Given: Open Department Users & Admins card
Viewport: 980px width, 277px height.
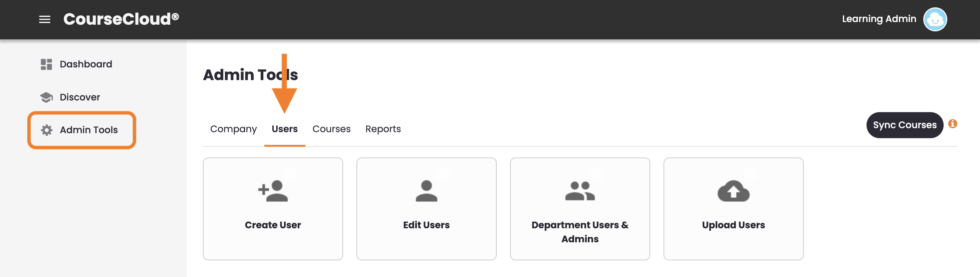Looking at the screenshot, I should click(580, 209).
